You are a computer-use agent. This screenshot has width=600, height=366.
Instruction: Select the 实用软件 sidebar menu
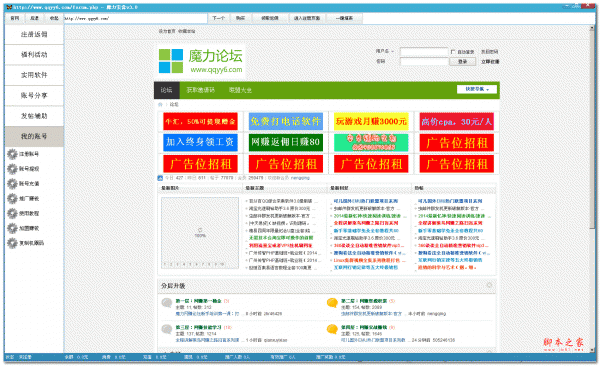coord(34,75)
